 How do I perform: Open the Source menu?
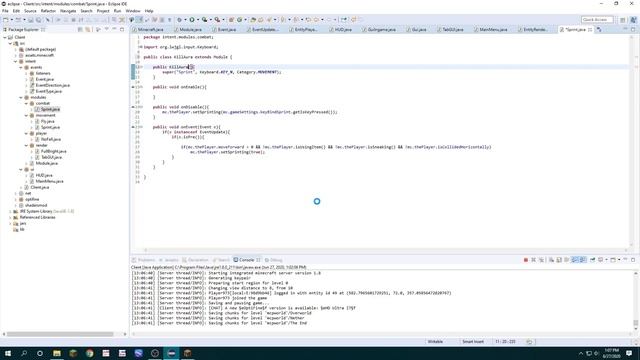click(x=30, y=11)
